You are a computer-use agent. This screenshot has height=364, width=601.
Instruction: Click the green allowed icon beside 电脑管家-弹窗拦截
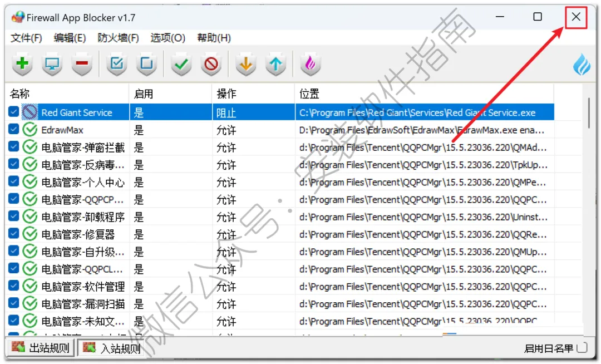click(x=29, y=147)
